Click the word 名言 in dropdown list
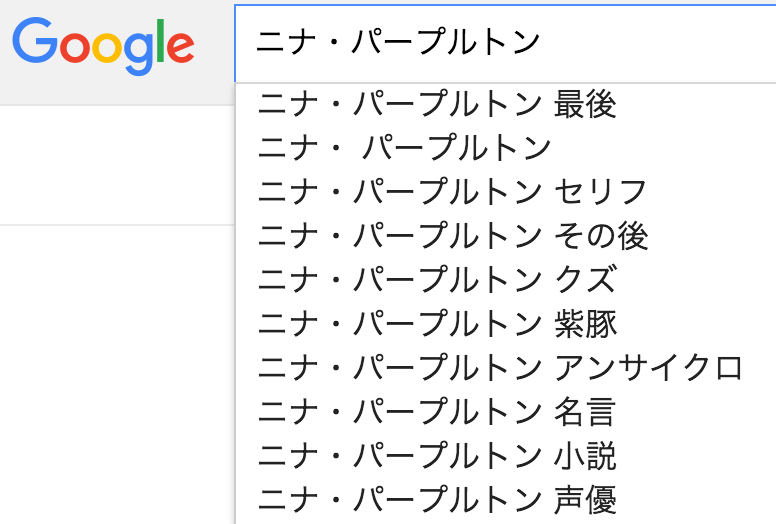776x524 pixels. [x=585, y=412]
